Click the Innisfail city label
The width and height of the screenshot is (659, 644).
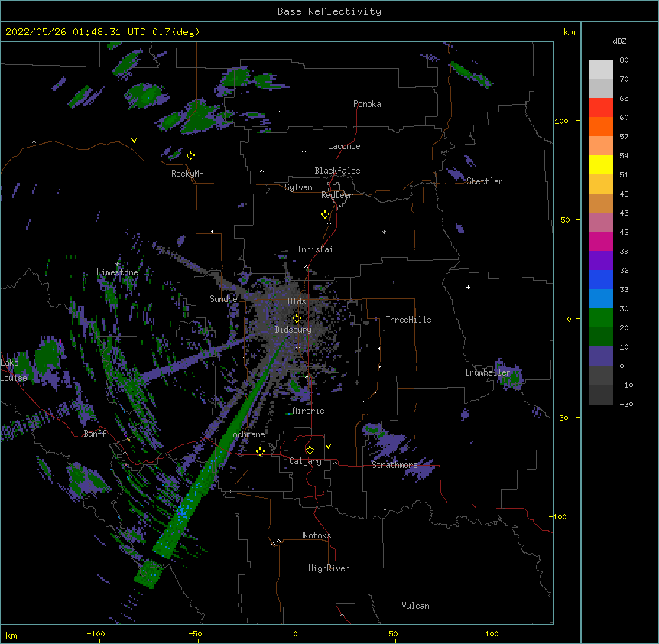[x=317, y=249]
